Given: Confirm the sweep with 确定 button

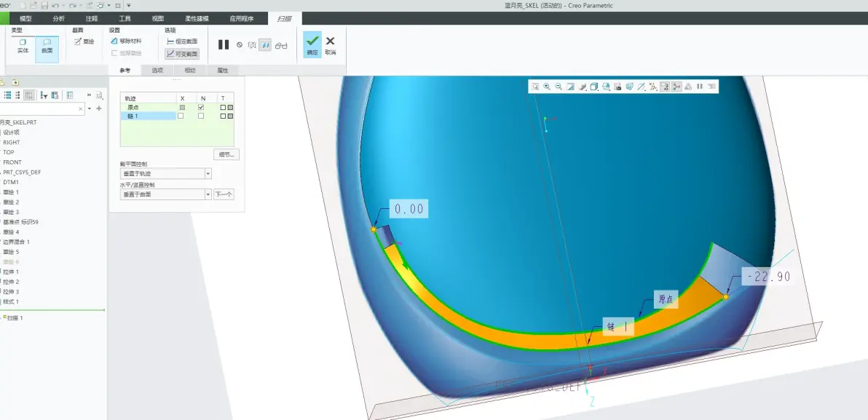Looking at the screenshot, I should (312, 44).
